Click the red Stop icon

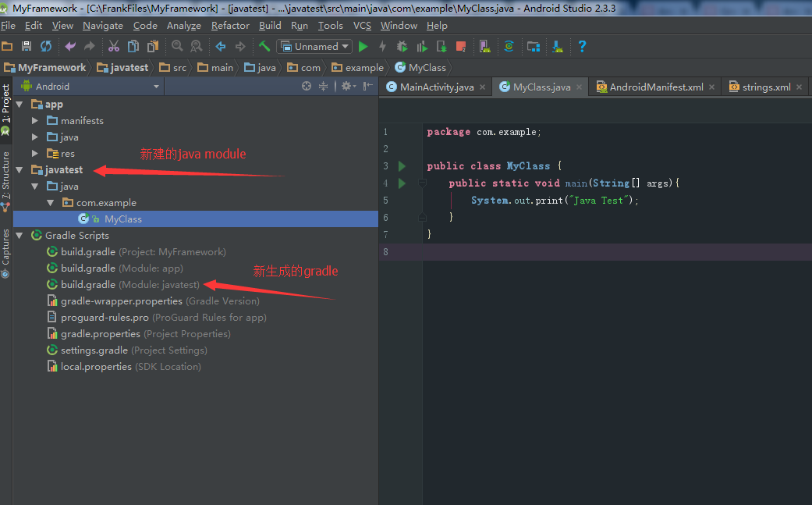click(461, 47)
